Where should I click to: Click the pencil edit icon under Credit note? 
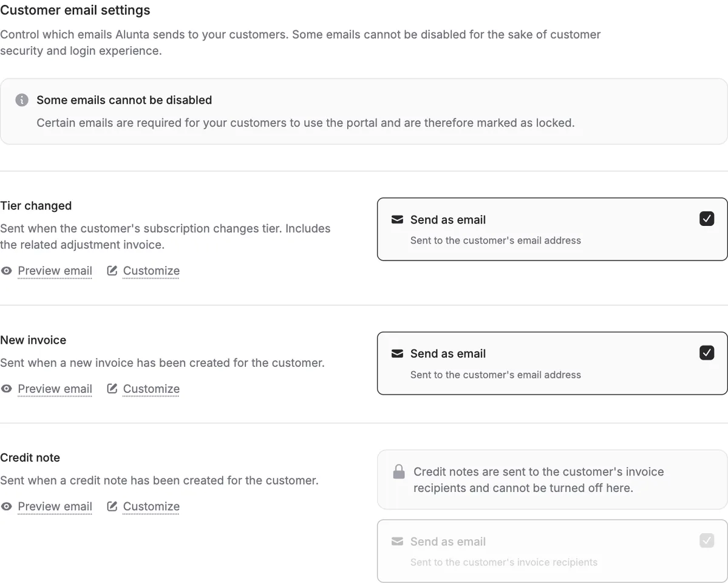(112, 506)
